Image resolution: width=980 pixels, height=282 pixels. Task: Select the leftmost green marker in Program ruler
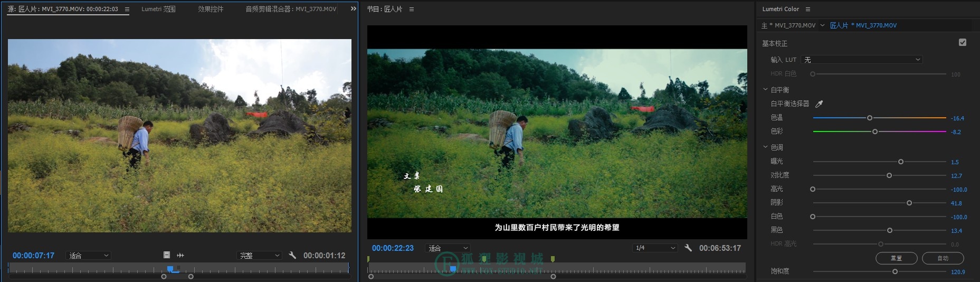pyautogui.click(x=368, y=259)
